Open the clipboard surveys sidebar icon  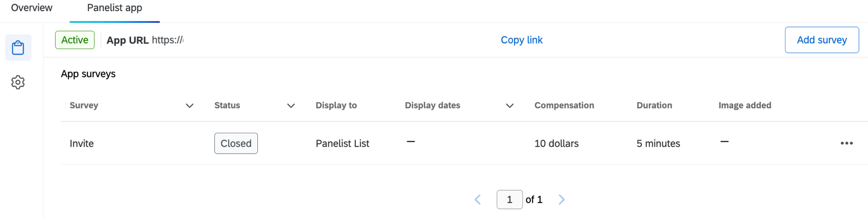coord(18,48)
